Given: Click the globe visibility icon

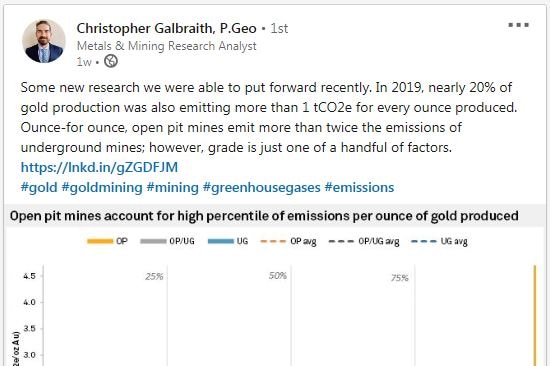Looking at the screenshot, I should coord(111,61).
